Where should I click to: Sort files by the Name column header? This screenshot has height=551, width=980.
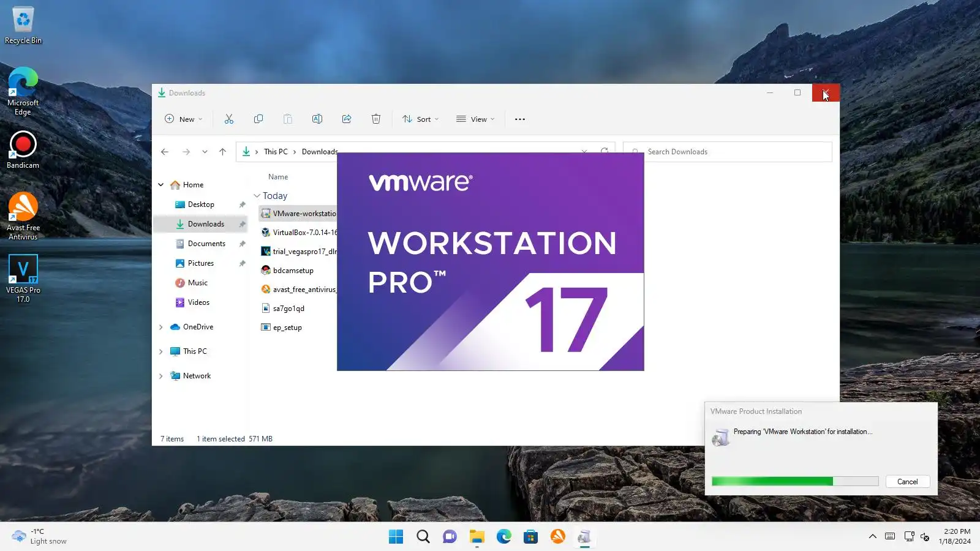[278, 177]
